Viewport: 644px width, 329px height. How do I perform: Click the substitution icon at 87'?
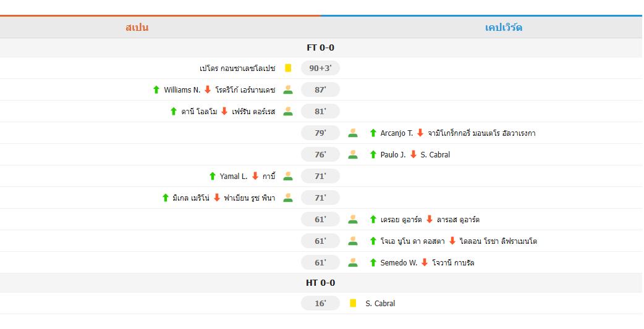288,90
